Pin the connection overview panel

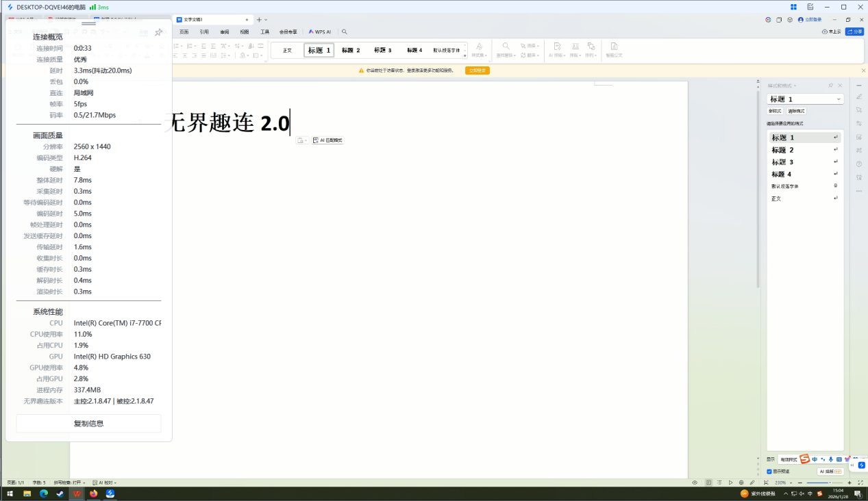[x=158, y=31]
